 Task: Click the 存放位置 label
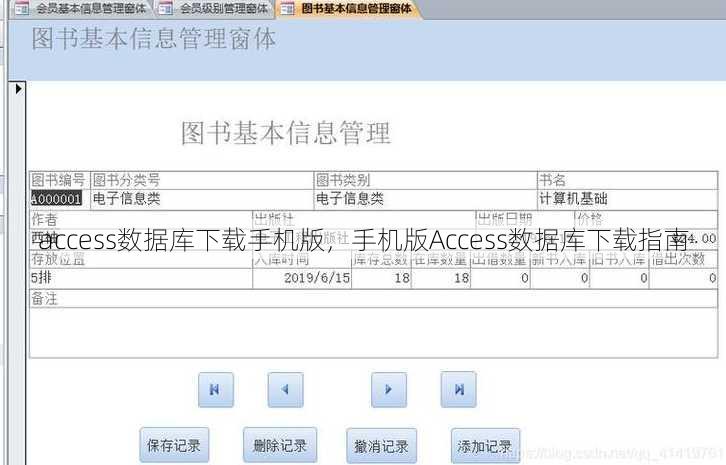point(58,258)
